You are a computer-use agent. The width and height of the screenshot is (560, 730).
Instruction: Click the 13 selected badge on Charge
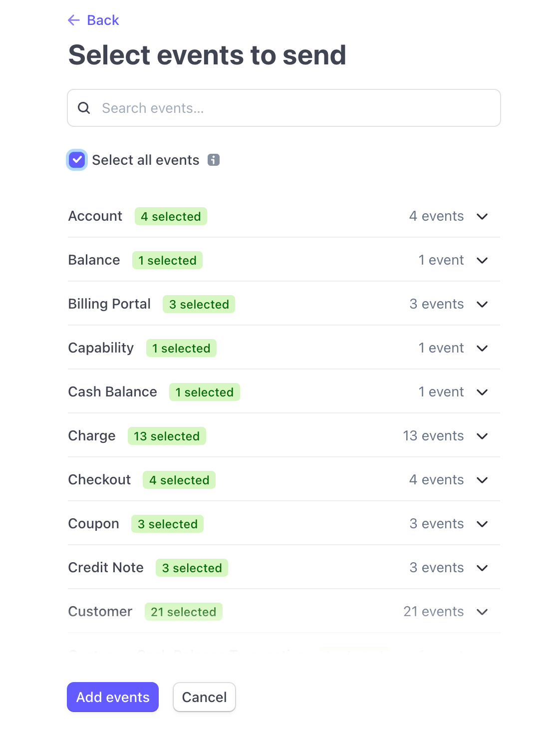(x=167, y=436)
